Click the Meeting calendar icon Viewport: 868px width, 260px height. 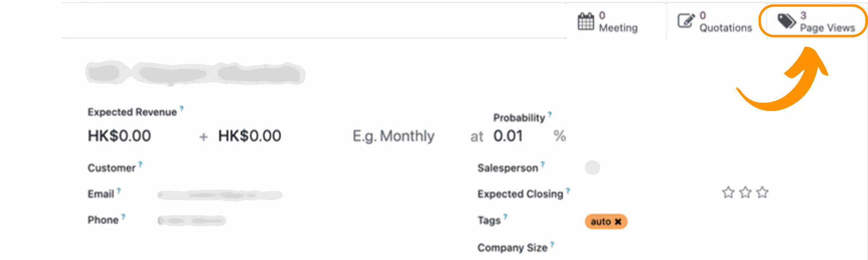point(585,21)
